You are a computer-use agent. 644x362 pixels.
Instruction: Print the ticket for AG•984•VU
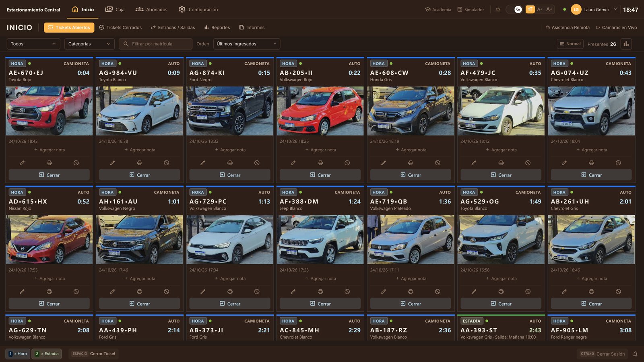point(139,163)
